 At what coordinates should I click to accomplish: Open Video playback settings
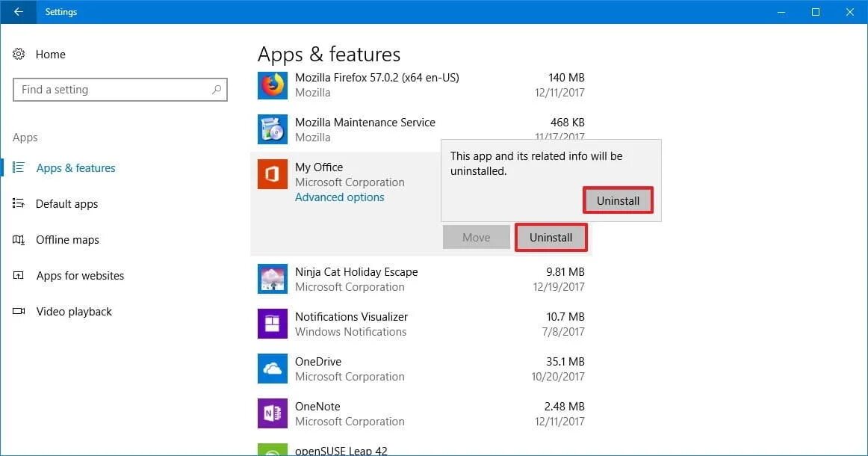[74, 312]
